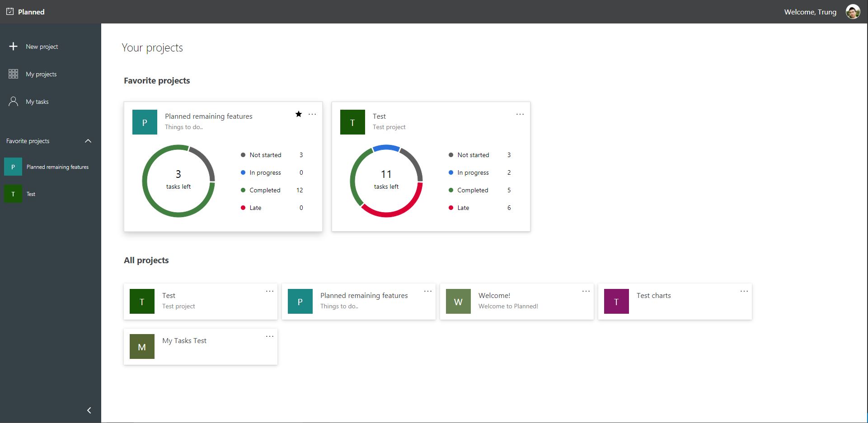Collapse the Favorite projects sidebar section
The height and width of the screenshot is (423, 868).
88,141
